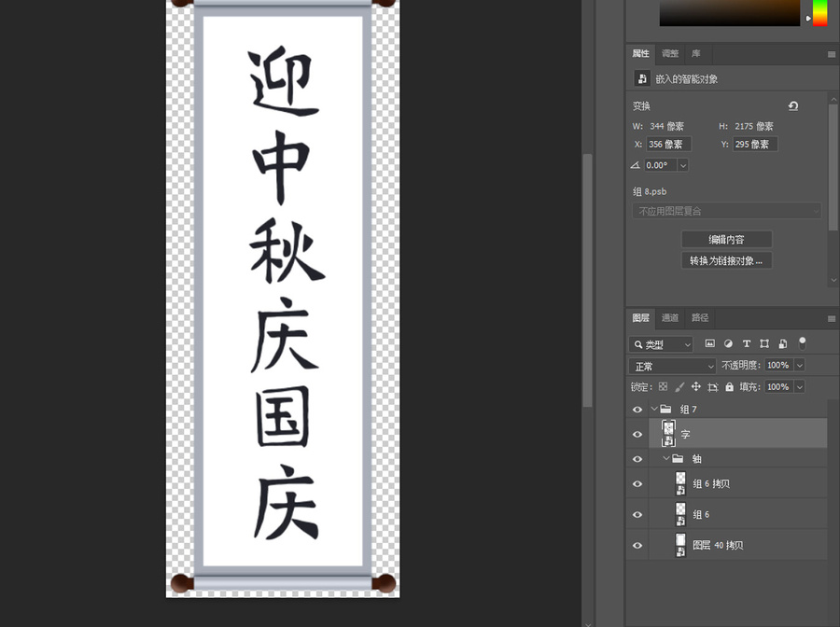The height and width of the screenshot is (627, 840).
Task: Click the Properties panel scroll up arrow
Action: pos(833,100)
